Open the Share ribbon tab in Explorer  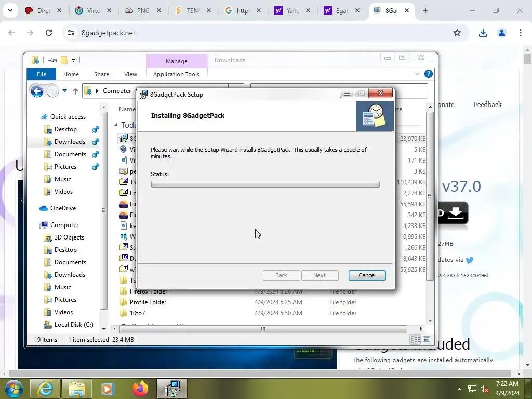pyautogui.click(x=101, y=74)
